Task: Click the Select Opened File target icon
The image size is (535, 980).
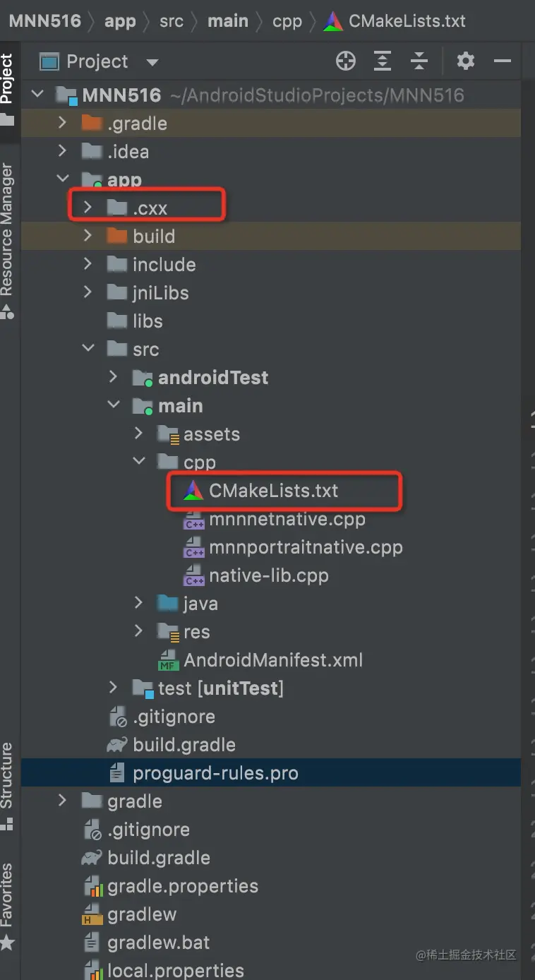Action: tap(345, 61)
